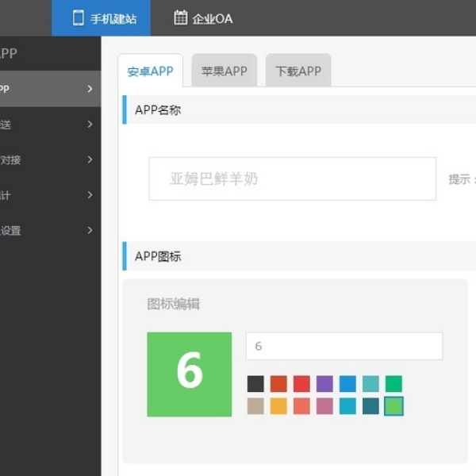Select the selected light green swatch

coord(393,406)
